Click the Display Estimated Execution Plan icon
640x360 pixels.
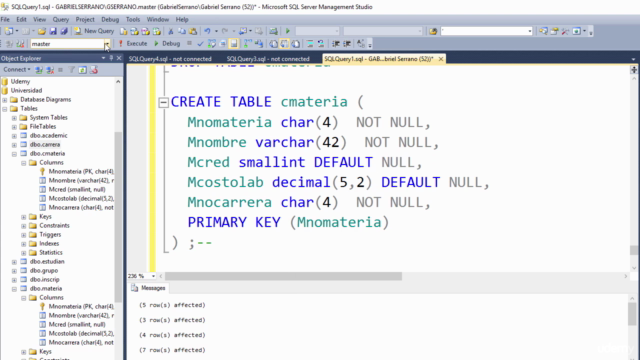[x=211, y=44]
